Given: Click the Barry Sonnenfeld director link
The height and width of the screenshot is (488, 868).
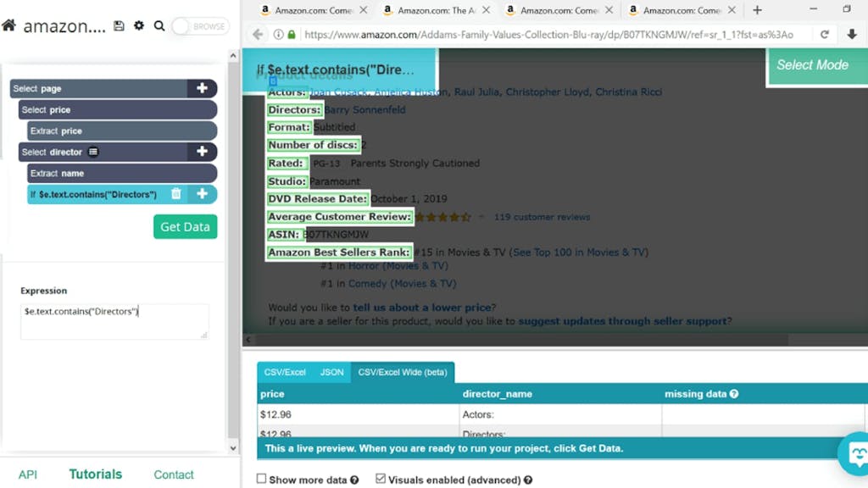Looking at the screenshot, I should tap(364, 109).
